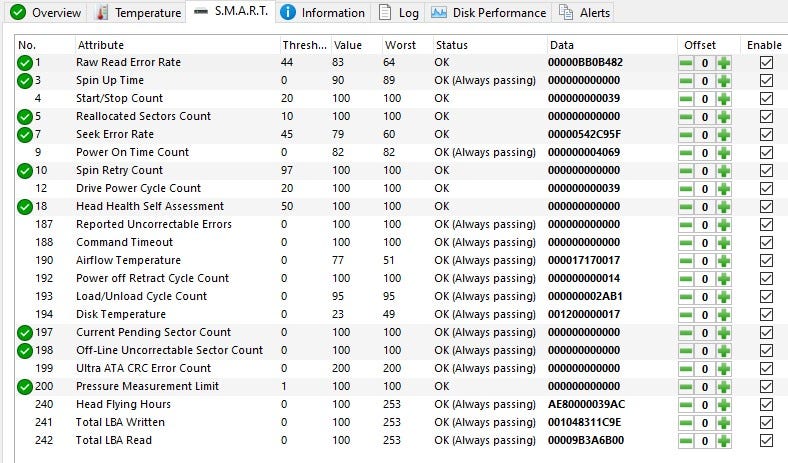Screen dimensions: 788x463
Task: Click the Alerts tab's bell icon
Action: (566, 12)
